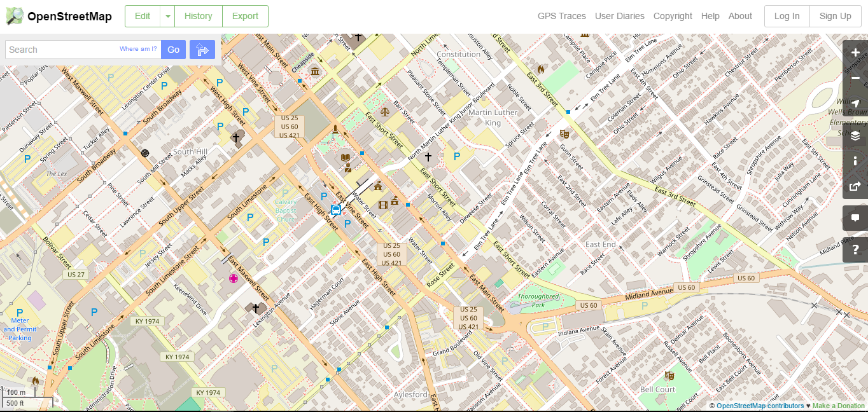
Task: Open the Export tab
Action: pyautogui.click(x=245, y=17)
